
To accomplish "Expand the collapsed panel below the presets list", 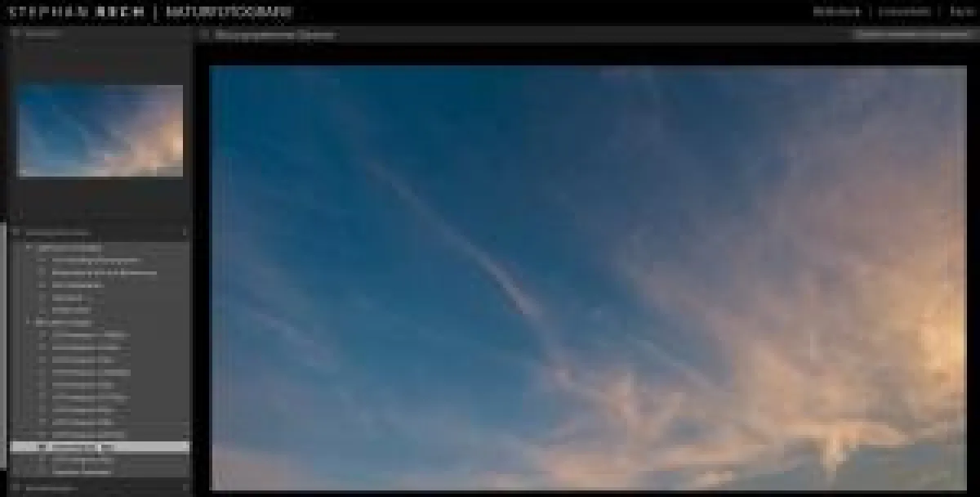I will [16, 488].
